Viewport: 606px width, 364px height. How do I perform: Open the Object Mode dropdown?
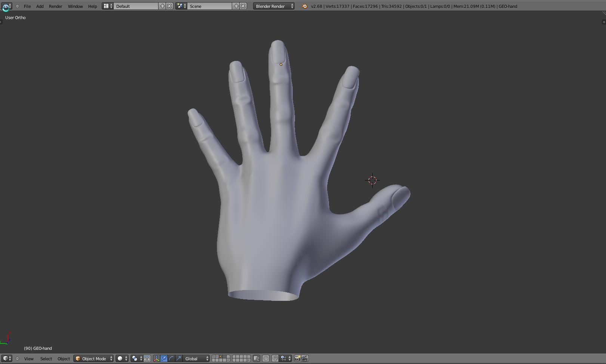[x=93, y=359]
